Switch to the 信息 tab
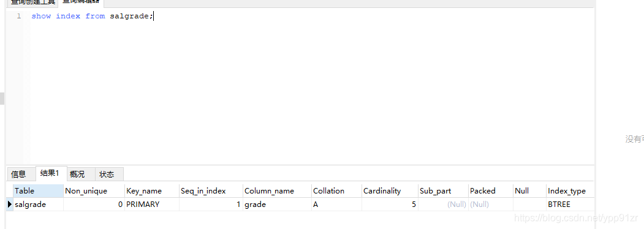Image resolution: width=644 pixels, height=229 pixels. click(18, 174)
